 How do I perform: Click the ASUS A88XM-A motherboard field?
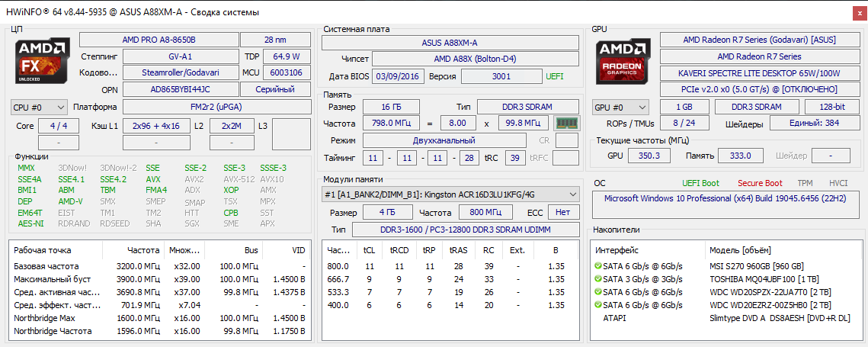coord(450,43)
